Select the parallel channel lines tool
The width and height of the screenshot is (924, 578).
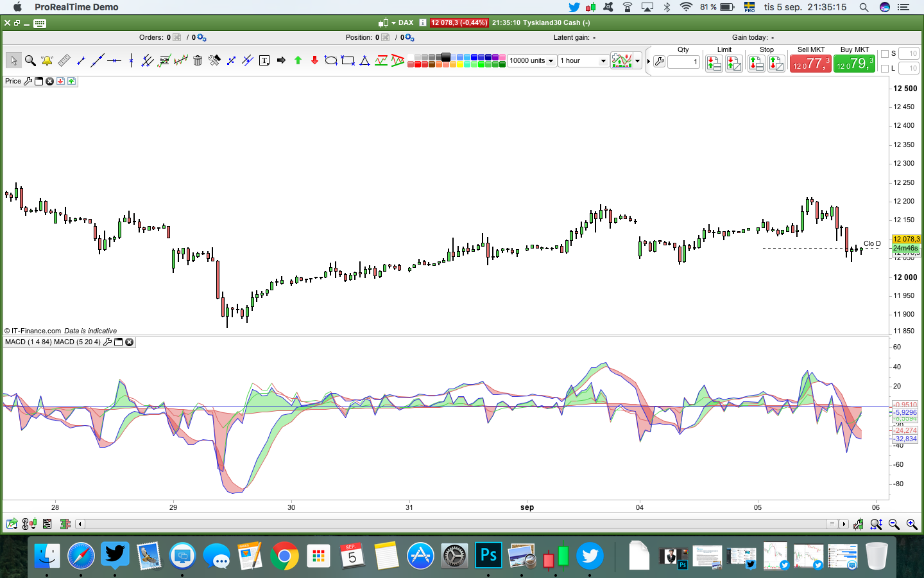point(148,60)
